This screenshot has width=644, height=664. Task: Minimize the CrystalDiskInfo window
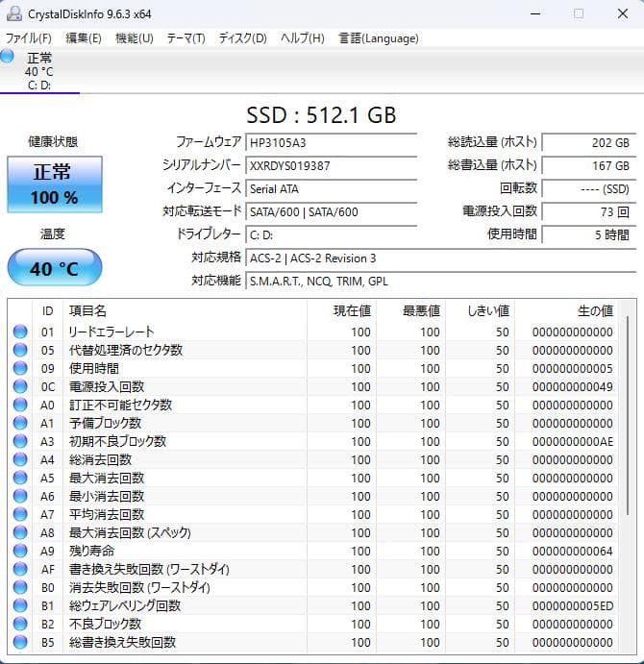(535, 13)
